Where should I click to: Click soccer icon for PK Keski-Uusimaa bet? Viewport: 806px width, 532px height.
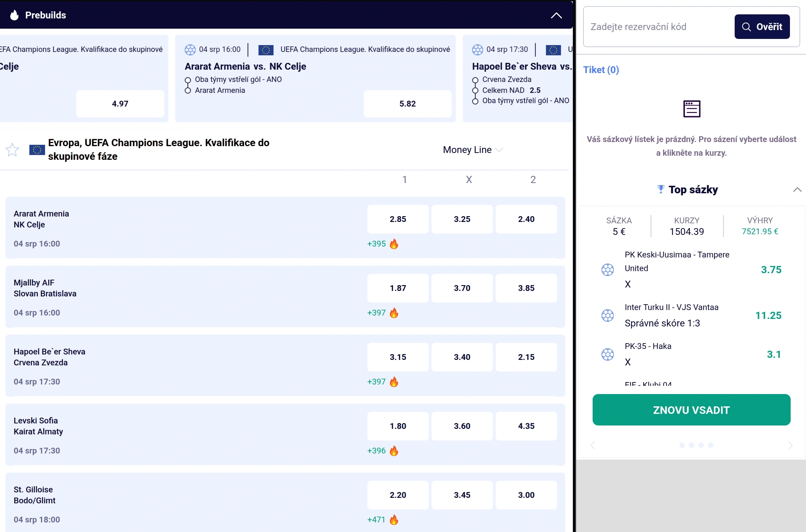coord(607,270)
